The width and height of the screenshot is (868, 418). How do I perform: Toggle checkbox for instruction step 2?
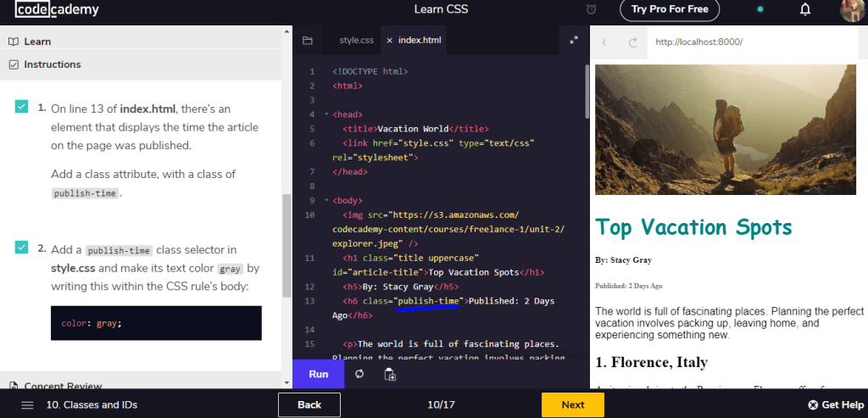21,247
